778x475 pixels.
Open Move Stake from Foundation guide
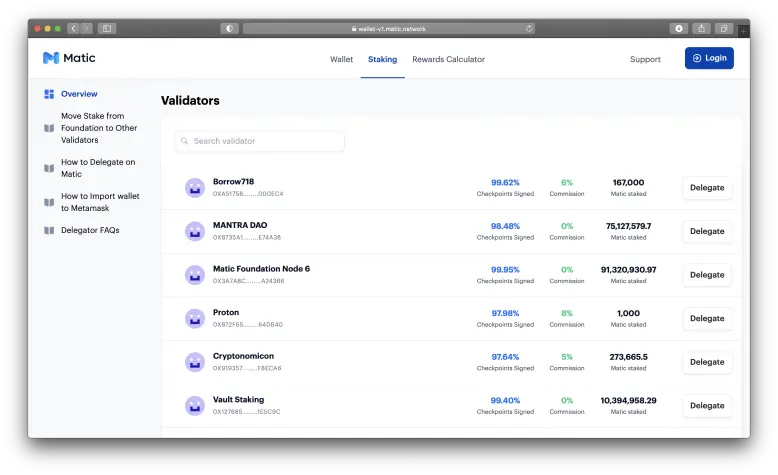[x=99, y=128]
